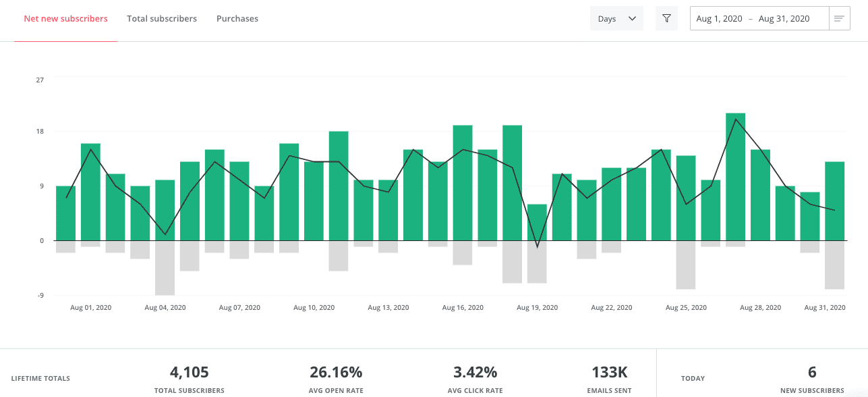Image resolution: width=868 pixels, height=397 pixels.
Task: Click the 26.16% average open rate stat
Action: point(336,372)
